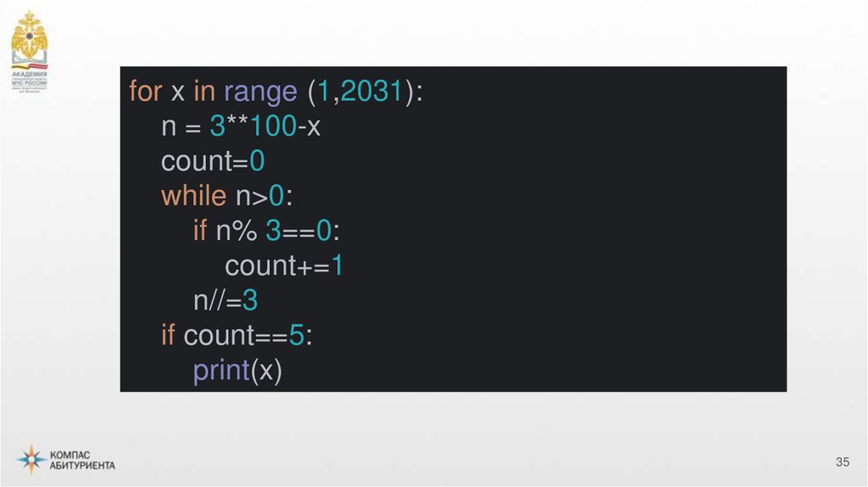Click the АКАДЕМИЯ МЧС РОССИИ caption under emblem

coord(30,81)
